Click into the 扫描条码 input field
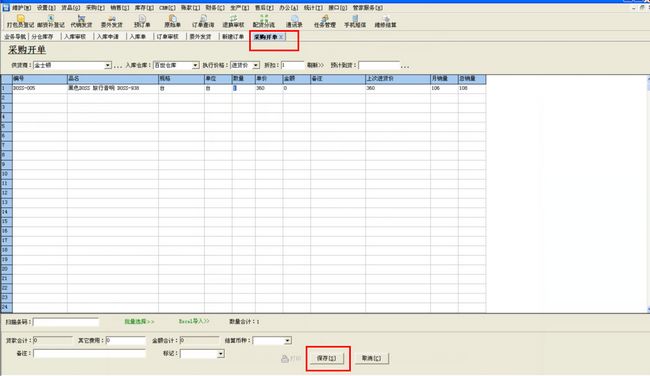 (66, 322)
